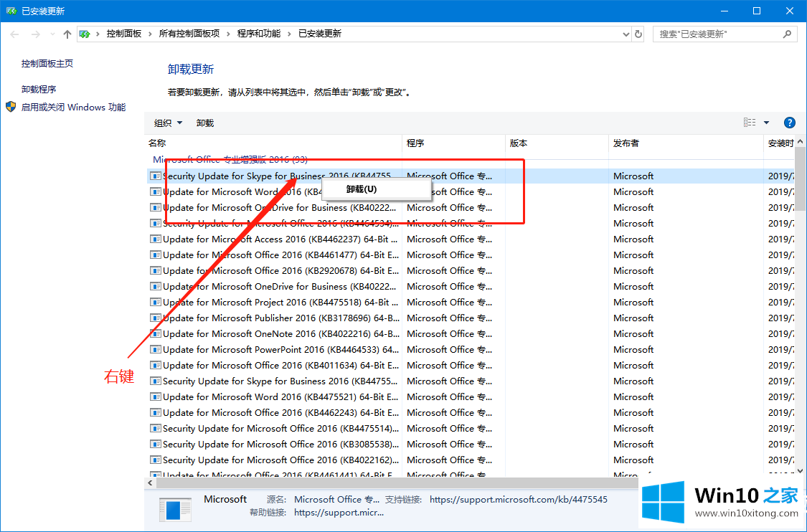Expand the chevron after 控制面板 breadcrumb
Image resolution: width=807 pixels, height=532 pixels.
pyautogui.click(x=150, y=34)
